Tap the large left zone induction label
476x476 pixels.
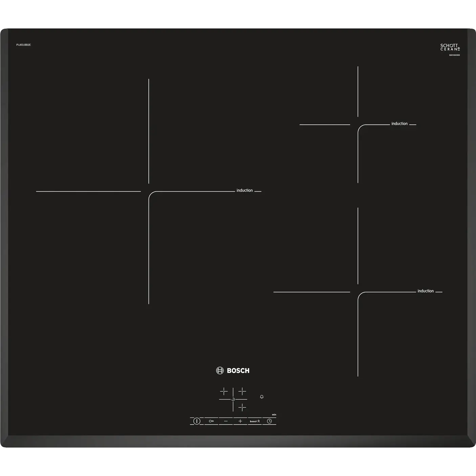point(244,191)
